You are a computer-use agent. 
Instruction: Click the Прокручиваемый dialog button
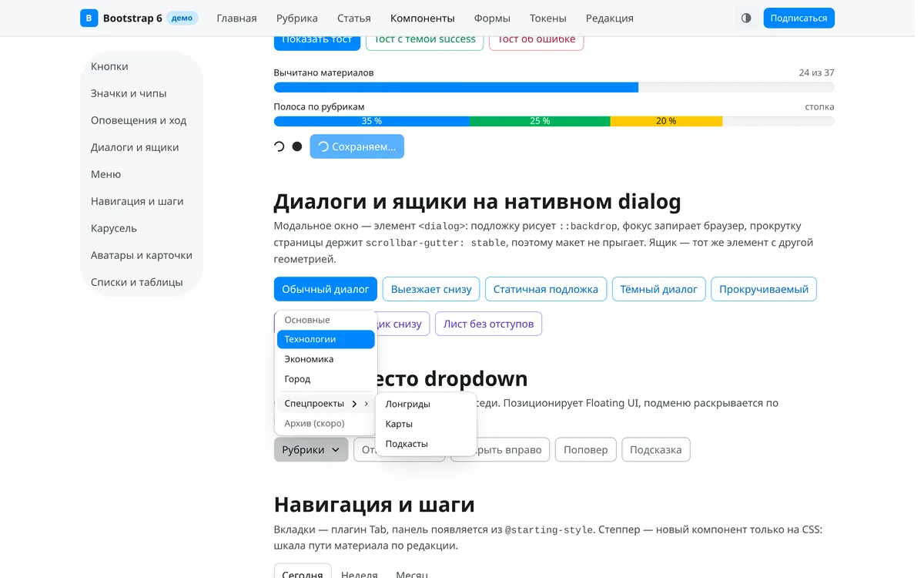tap(764, 289)
